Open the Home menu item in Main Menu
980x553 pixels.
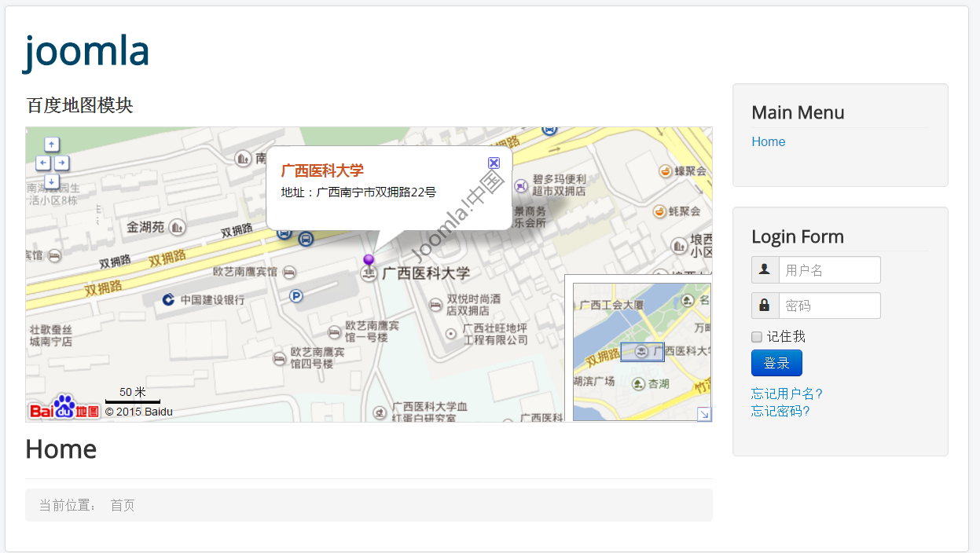point(768,141)
